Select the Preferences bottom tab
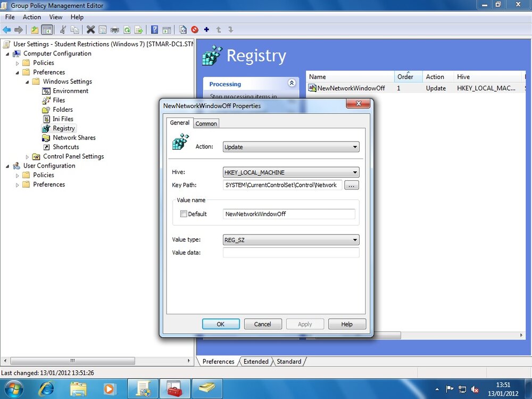532x399 pixels. [218, 361]
